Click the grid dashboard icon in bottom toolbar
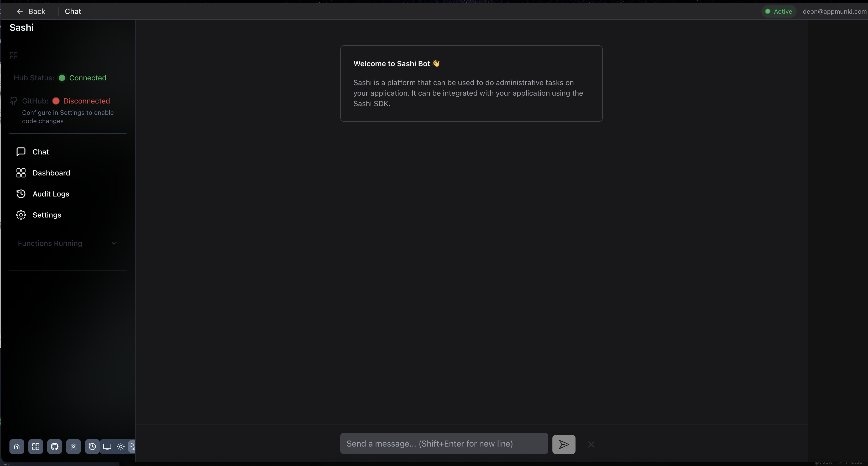This screenshot has width=868, height=466. point(36,447)
